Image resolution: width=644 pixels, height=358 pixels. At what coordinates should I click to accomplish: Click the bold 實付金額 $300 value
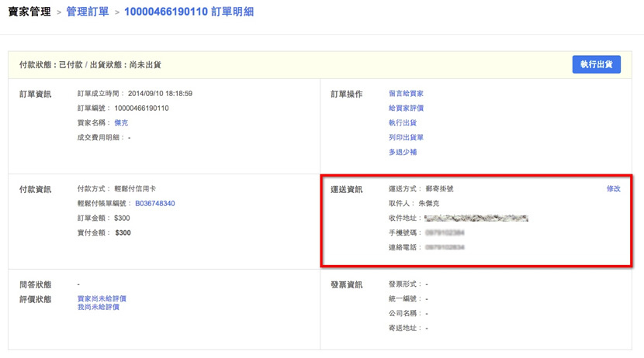point(123,232)
